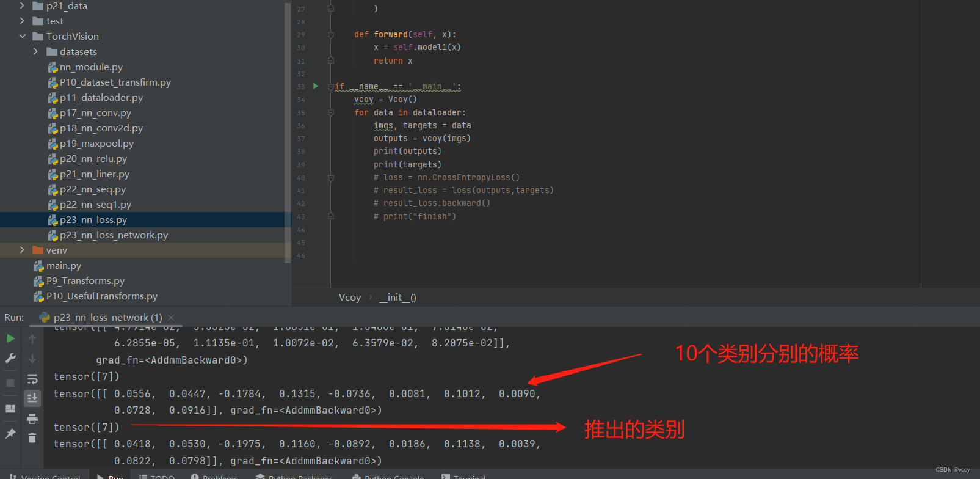Click the code line "imgs, targets = data"

(422, 125)
